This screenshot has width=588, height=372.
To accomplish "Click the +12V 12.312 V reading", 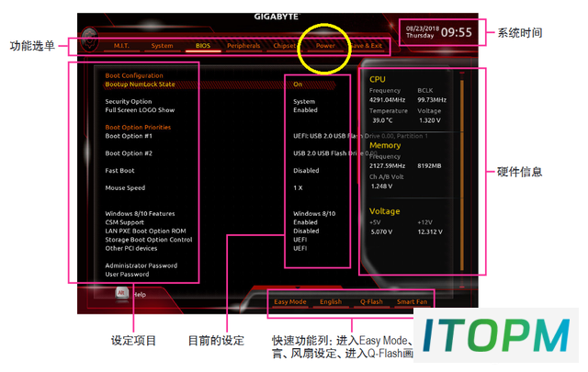I will click(x=430, y=232).
